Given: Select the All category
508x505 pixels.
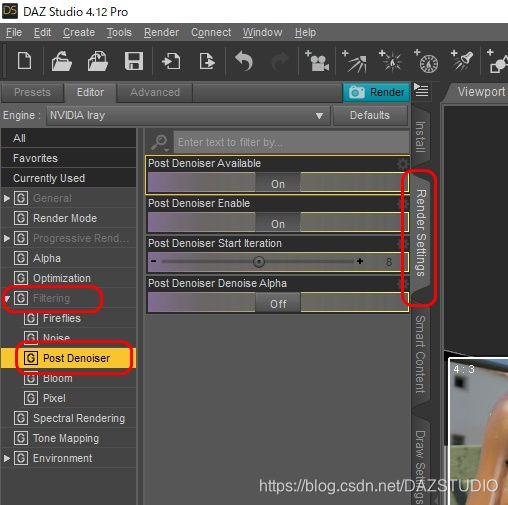Looking at the screenshot, I should (x=68, y=138).
